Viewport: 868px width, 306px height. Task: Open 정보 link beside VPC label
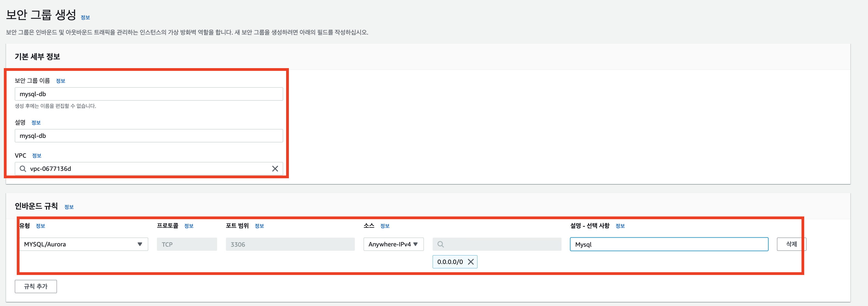pos(37,155)
